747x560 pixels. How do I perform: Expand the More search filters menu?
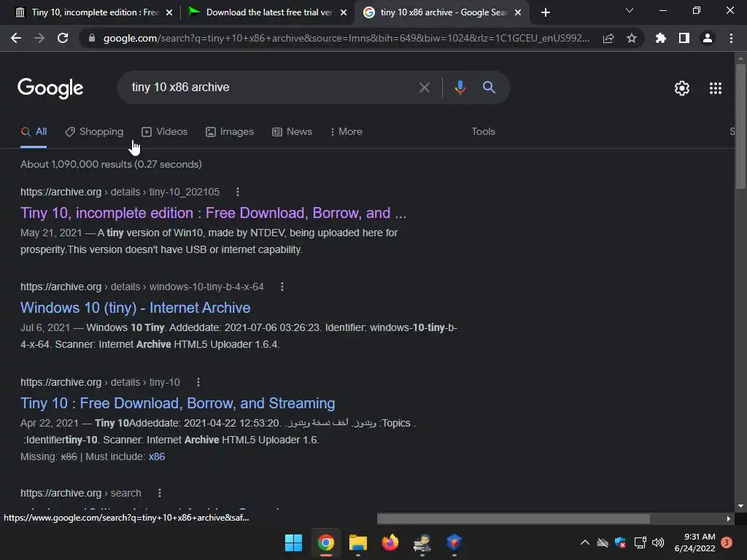347,132
